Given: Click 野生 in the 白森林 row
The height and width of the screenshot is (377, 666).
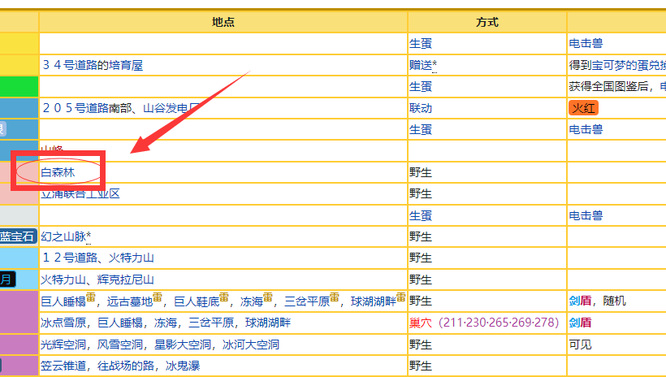Looking at the screenshot, I should (420, 172).
